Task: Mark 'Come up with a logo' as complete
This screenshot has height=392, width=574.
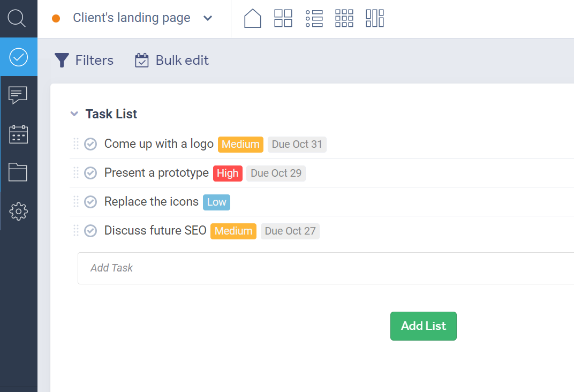Action: (x=90, y=144)
